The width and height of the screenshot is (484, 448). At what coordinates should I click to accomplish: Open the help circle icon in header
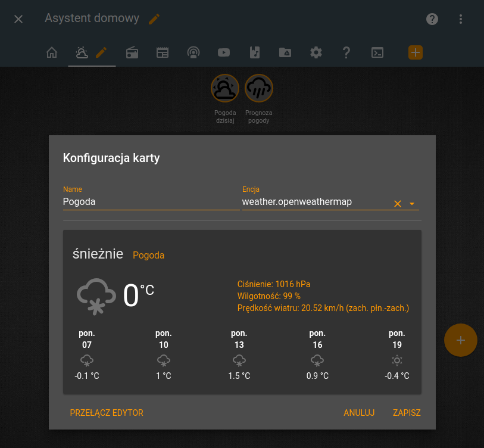coord(432,19)
